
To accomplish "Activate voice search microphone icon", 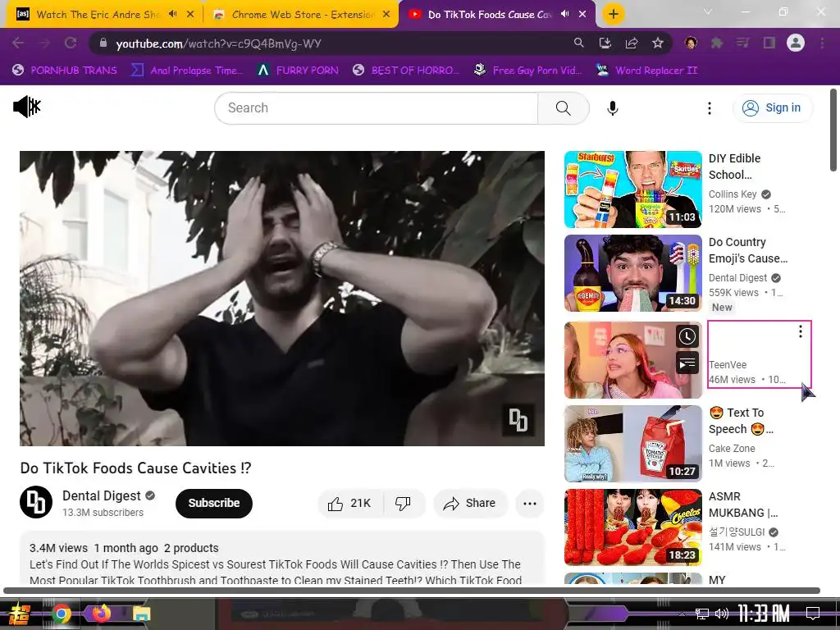I will pos(612,108).
